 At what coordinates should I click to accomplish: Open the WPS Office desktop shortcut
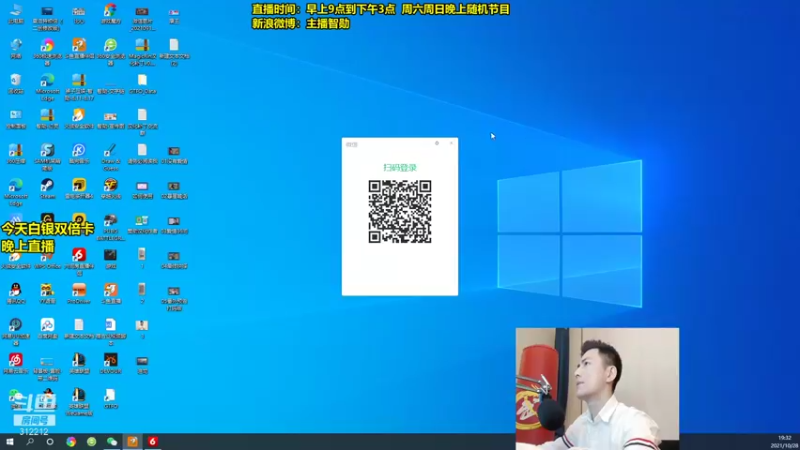click(x=47, y=260)
